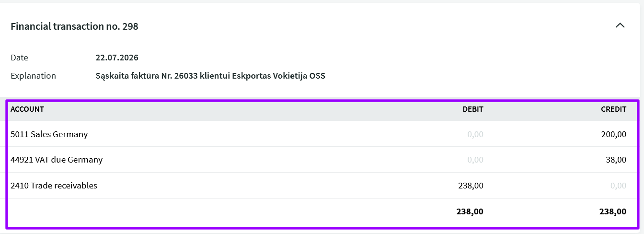Click the Financial transaction no. 298 heading
644x234 pixels.
(74, 26)
